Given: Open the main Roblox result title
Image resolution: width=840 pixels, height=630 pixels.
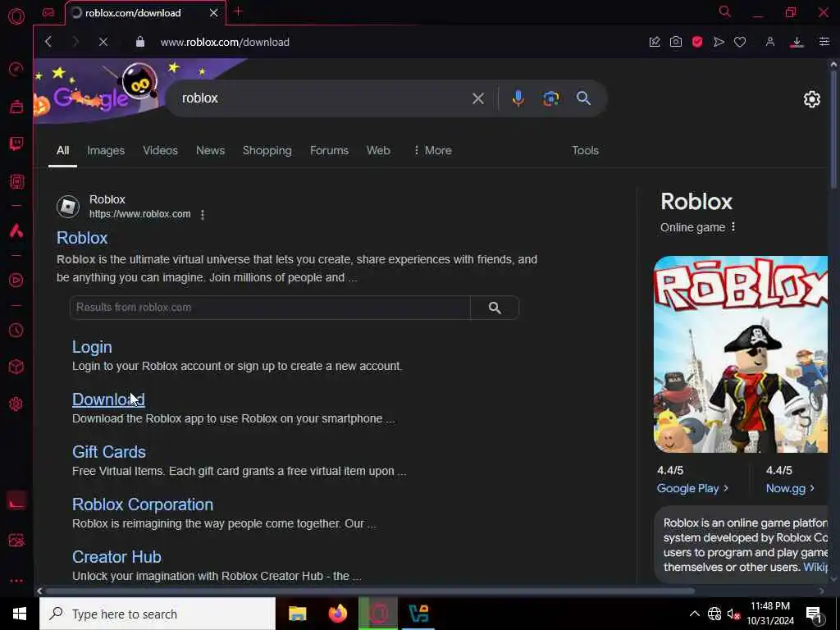Looking at the screenshot, I should (82, 238).
